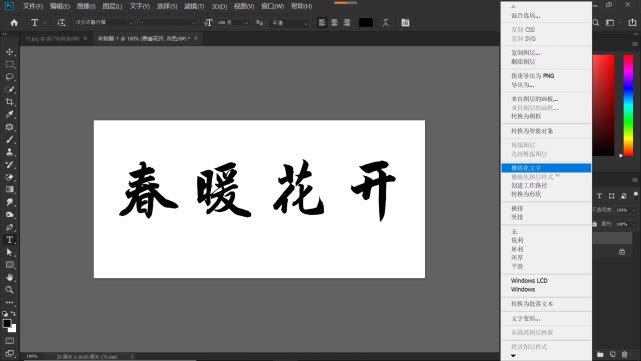Choose 栅格化文字 (Rasterize Type) in context menu
This screenshot has height=361, width=641.
546,168
